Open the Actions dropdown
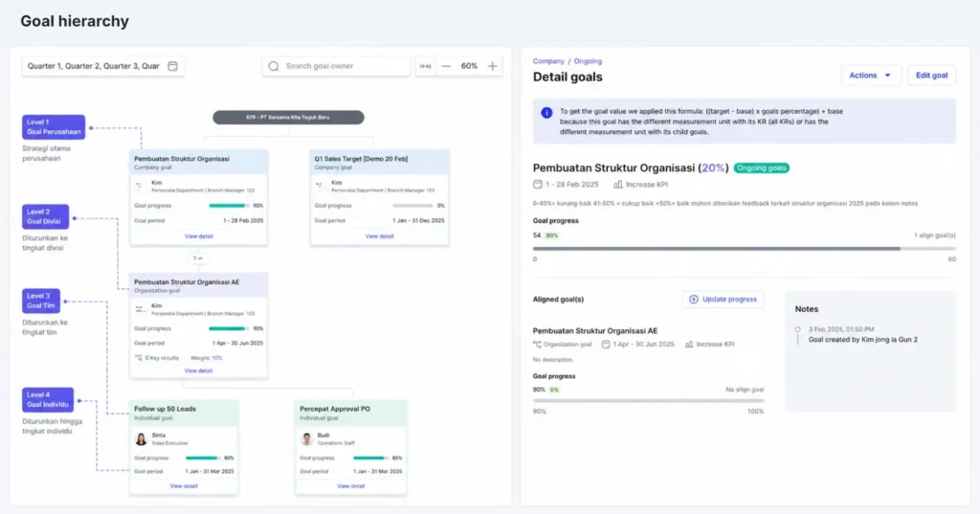980x514 pixels. (871, 75)
